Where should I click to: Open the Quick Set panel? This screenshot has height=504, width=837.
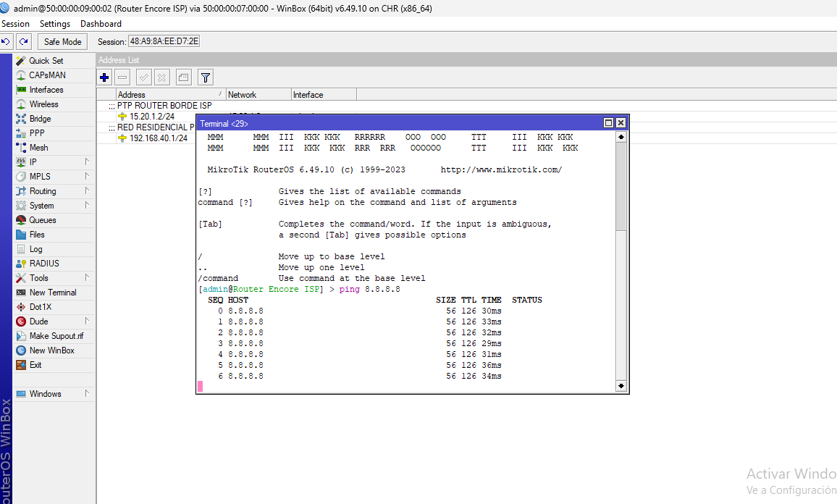click(43, 60)
